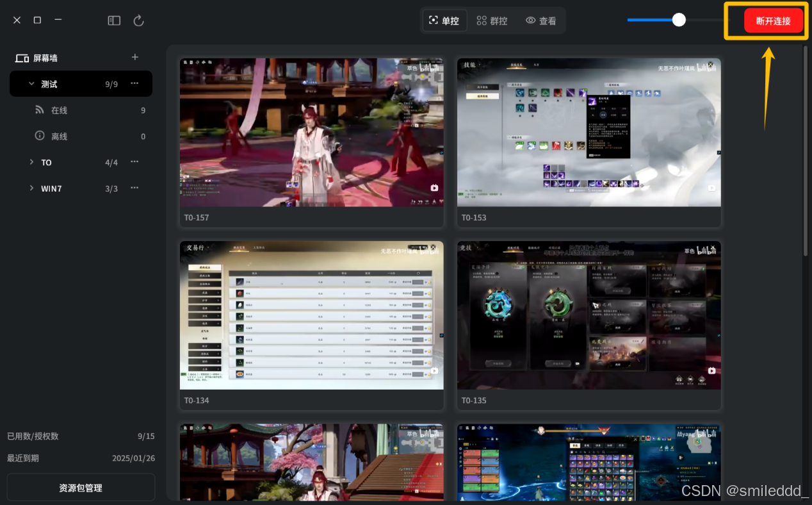Click the refresh icon in title bar
Image resolution: width=812 pixels, height=505 pixels.
click(x=138, y=21)
